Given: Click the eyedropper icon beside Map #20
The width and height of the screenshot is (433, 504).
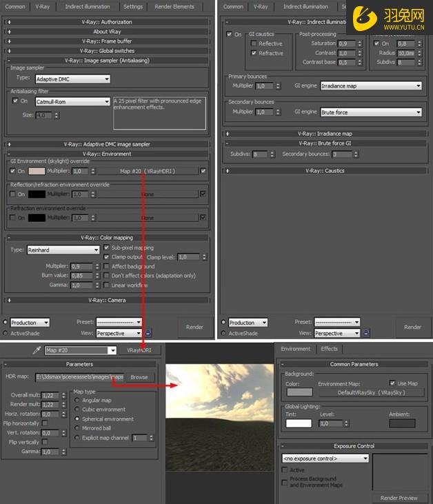Looking at the screenshot, I should point(37,350).
